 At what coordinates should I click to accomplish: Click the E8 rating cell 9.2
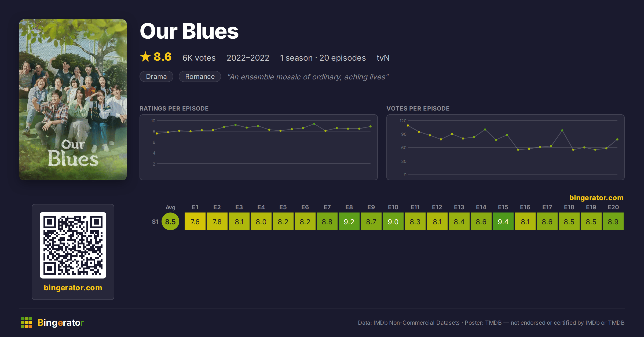point(349,222)
